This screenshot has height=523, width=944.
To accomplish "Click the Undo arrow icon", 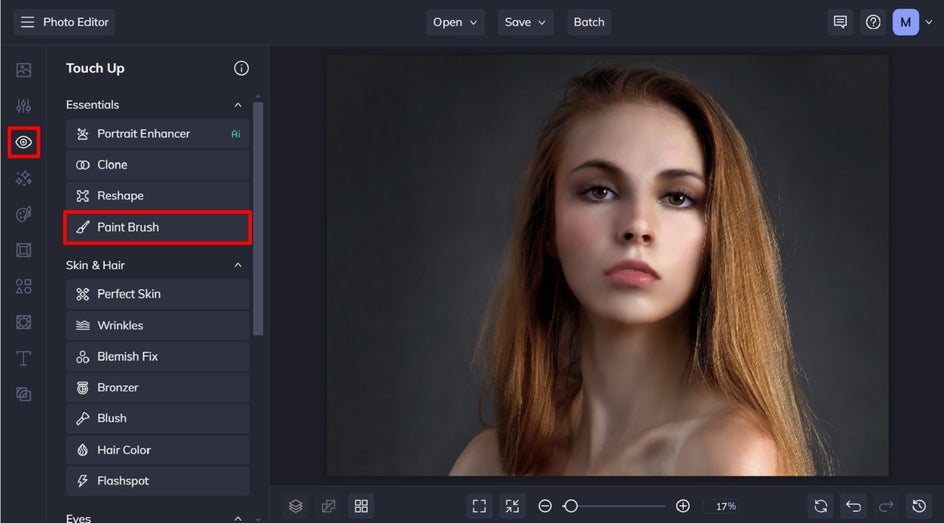I will (x=853, y=506).
